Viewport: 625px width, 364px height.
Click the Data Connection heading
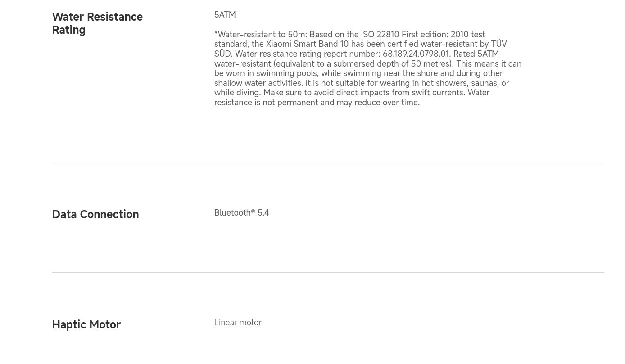tap(95, 214)
